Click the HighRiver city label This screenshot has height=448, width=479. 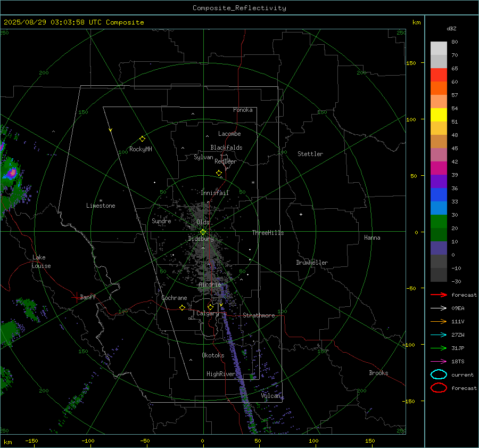(221, 374)
